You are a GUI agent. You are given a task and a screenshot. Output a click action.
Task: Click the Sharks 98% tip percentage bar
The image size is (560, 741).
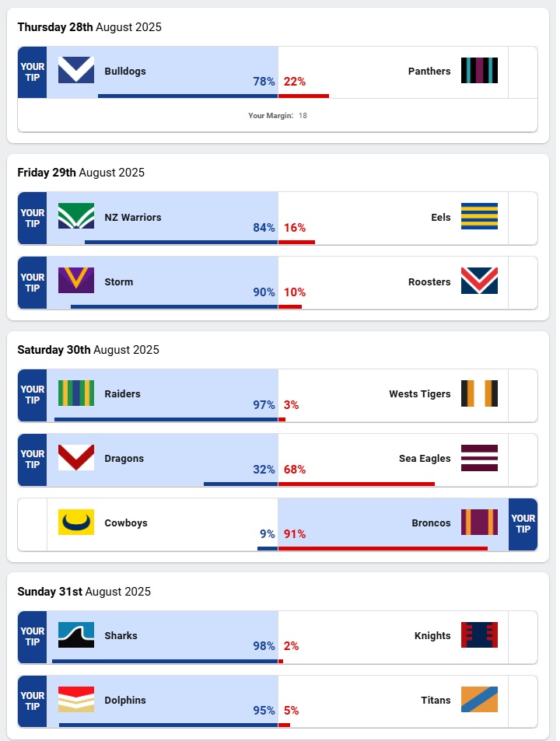[x=165, y=662]
